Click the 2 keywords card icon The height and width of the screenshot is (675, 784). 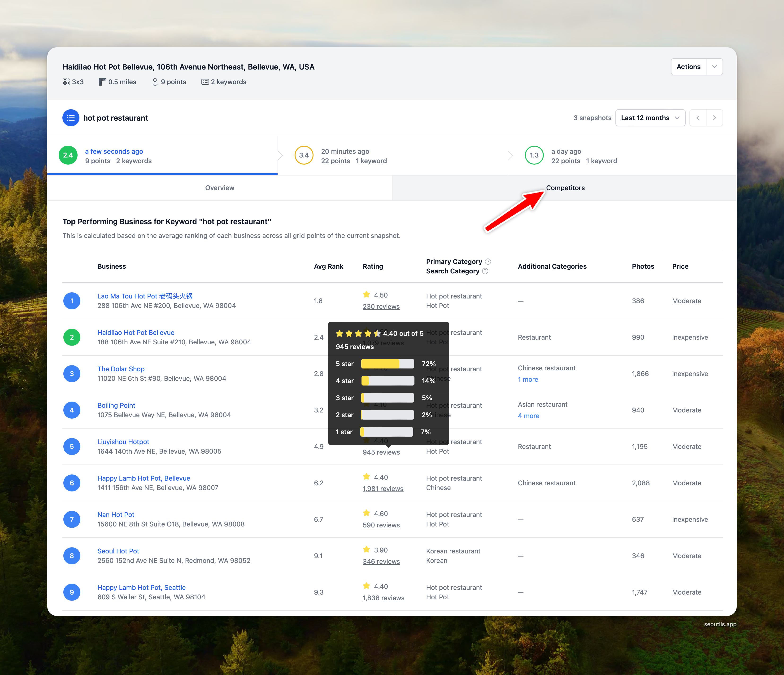pyautogui.click(x=205, y=82)
